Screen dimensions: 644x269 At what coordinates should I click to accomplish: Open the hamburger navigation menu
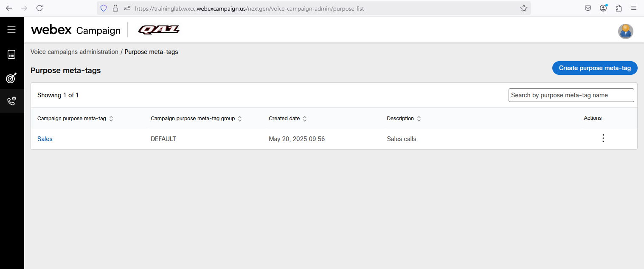[x=11, y=30]
